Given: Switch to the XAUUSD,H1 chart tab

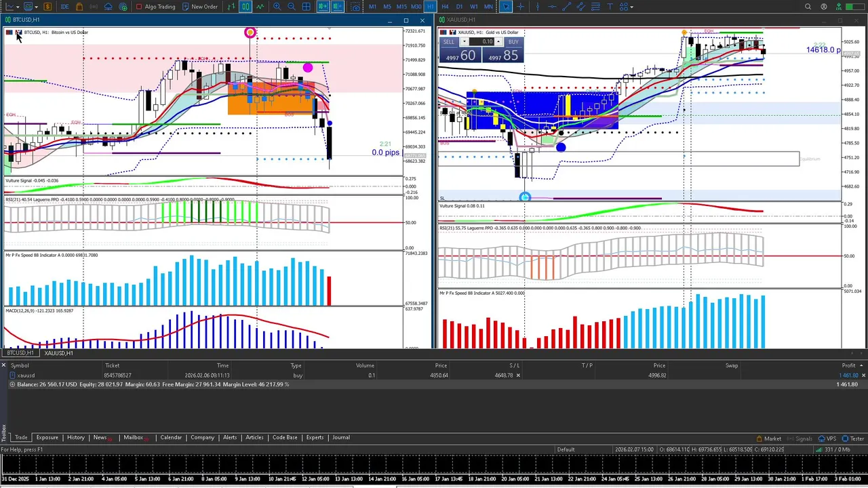Looking at the screenshot, I should tap(58, 353).
